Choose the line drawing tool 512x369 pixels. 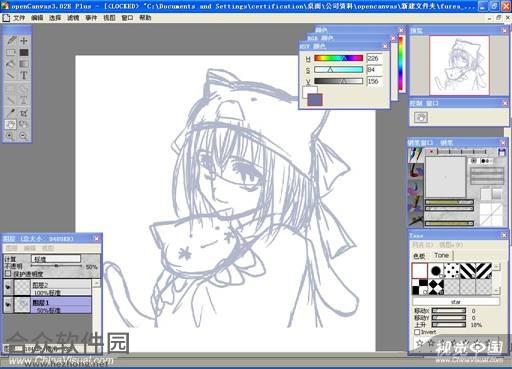[x=11, y=75]
